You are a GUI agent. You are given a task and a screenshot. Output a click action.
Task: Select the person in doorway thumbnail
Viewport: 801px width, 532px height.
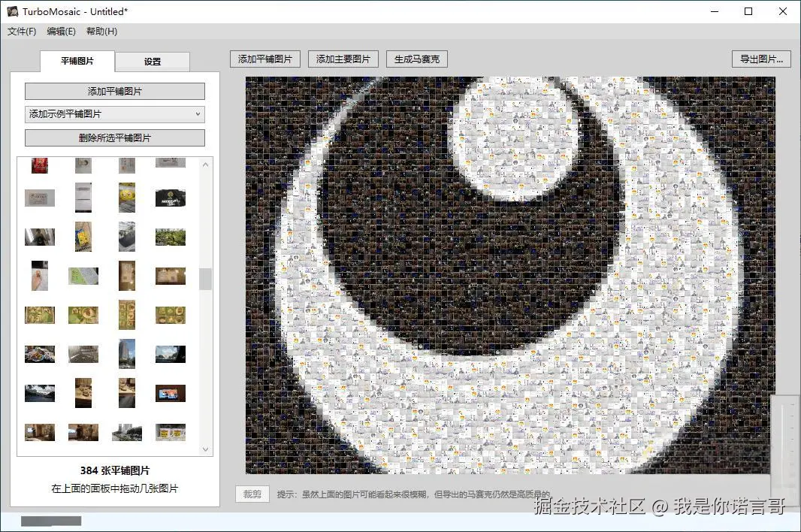coord(40,237)
